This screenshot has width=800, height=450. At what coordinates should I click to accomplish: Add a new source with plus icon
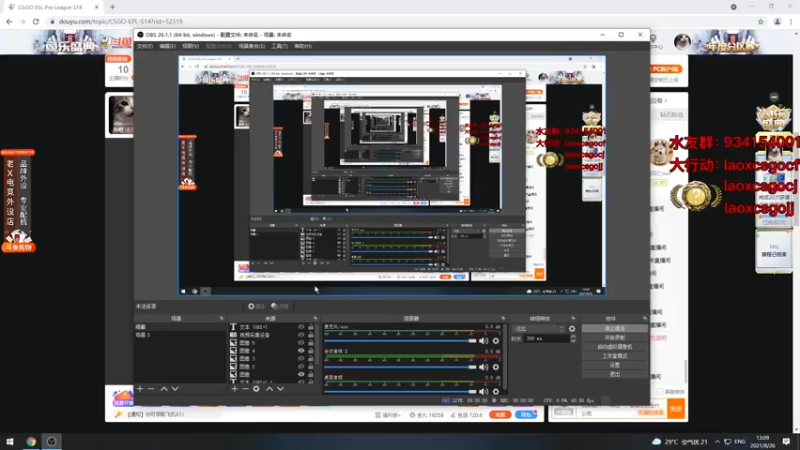234,389
